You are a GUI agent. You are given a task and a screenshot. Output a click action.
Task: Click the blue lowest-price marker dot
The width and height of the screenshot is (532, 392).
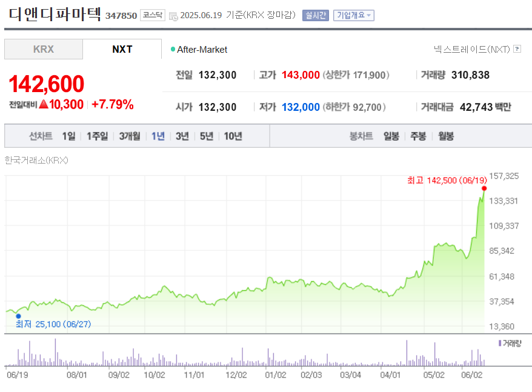point(18,316)
